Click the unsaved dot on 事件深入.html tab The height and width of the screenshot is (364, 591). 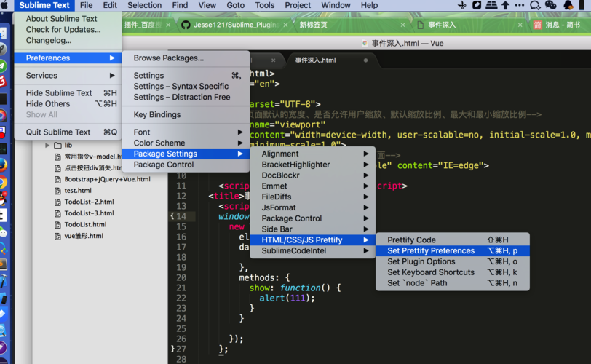pyautogui.click(x=365, y=60)
